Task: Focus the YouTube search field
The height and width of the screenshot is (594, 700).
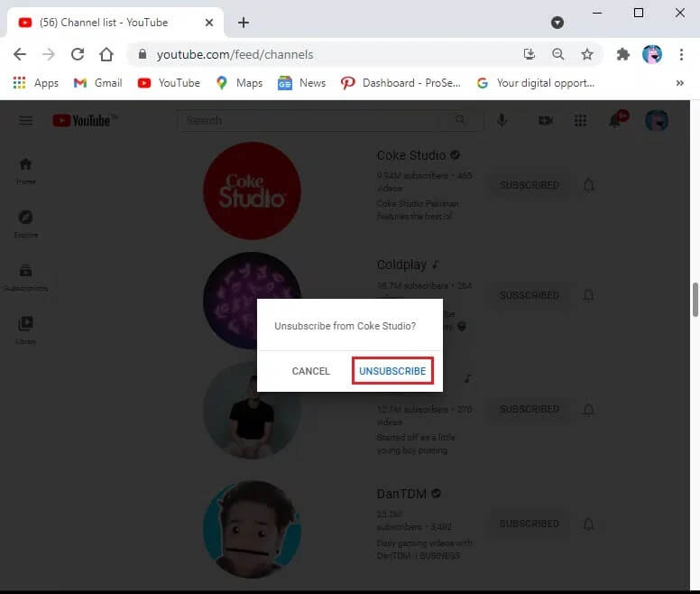Action: click(x=308, y=120)
